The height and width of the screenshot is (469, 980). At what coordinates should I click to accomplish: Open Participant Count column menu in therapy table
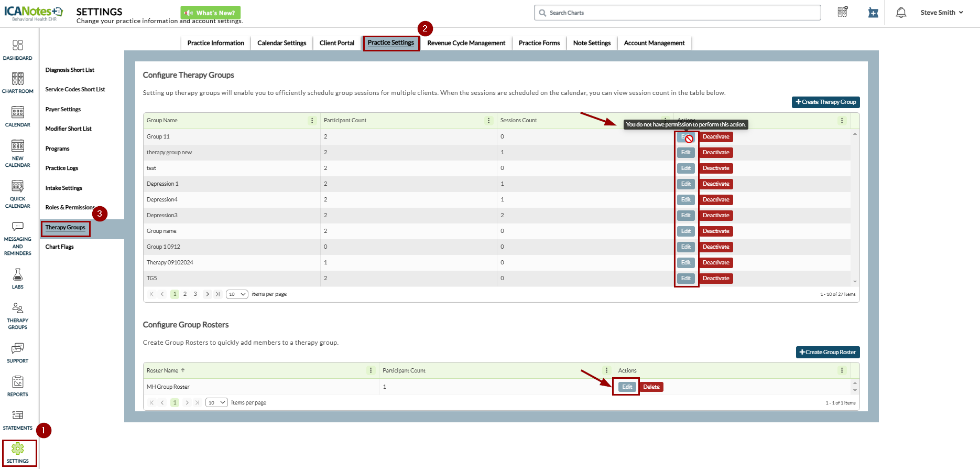click(x=489, y=121)
